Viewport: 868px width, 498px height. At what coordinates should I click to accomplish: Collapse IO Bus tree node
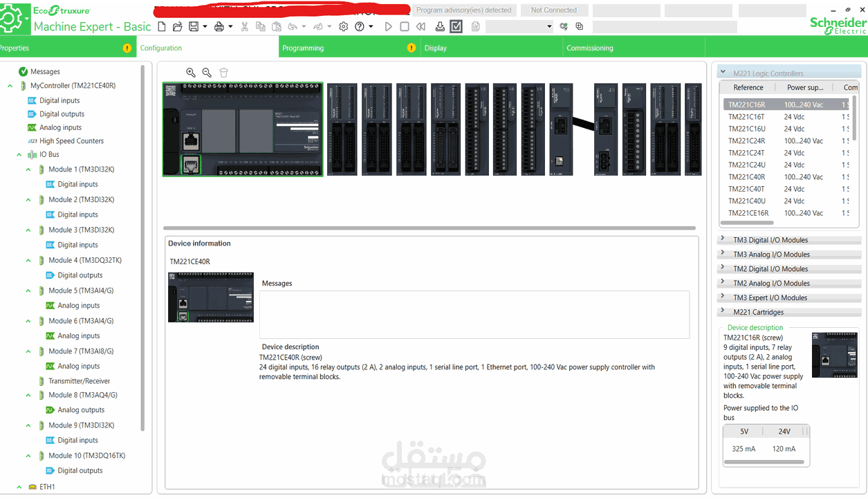click(x=19, y=154)
